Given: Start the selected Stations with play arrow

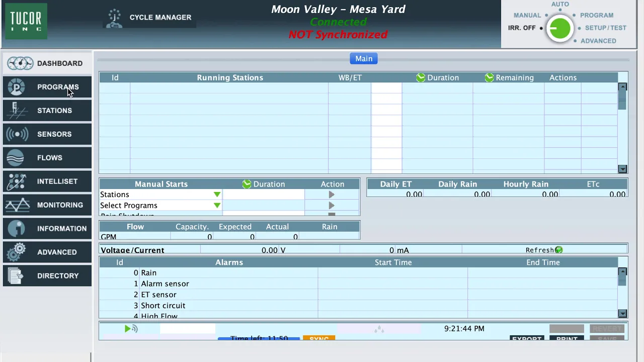Looking at the screenshot, I should 332,195.
